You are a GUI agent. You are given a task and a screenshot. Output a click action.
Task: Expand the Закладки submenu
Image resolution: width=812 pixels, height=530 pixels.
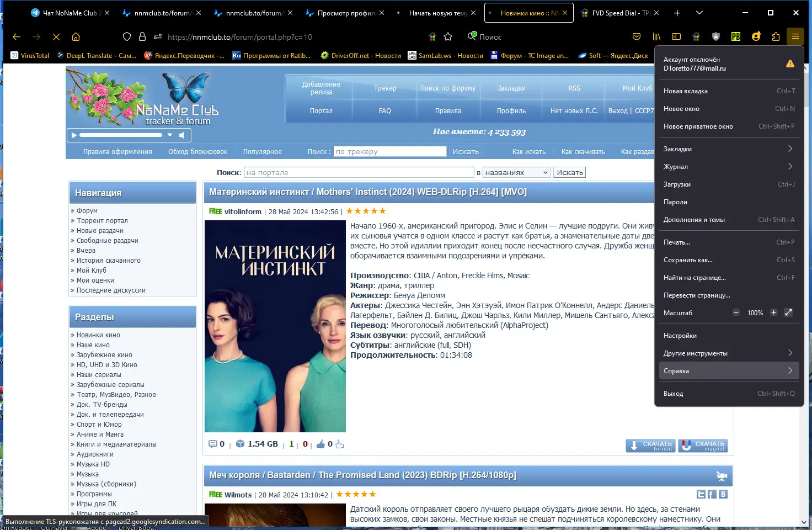tap(729, 149)
